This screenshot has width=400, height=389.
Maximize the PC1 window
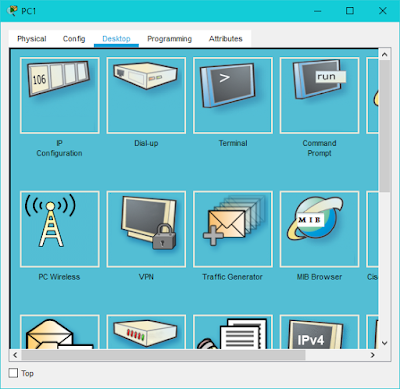pyautogui.click(x=350, y=11)
